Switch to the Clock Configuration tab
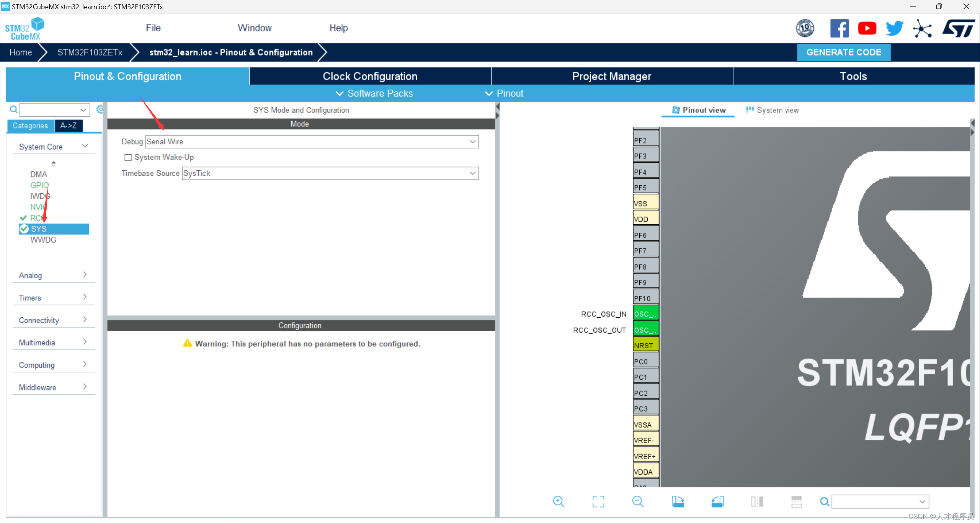 point(370,76)
